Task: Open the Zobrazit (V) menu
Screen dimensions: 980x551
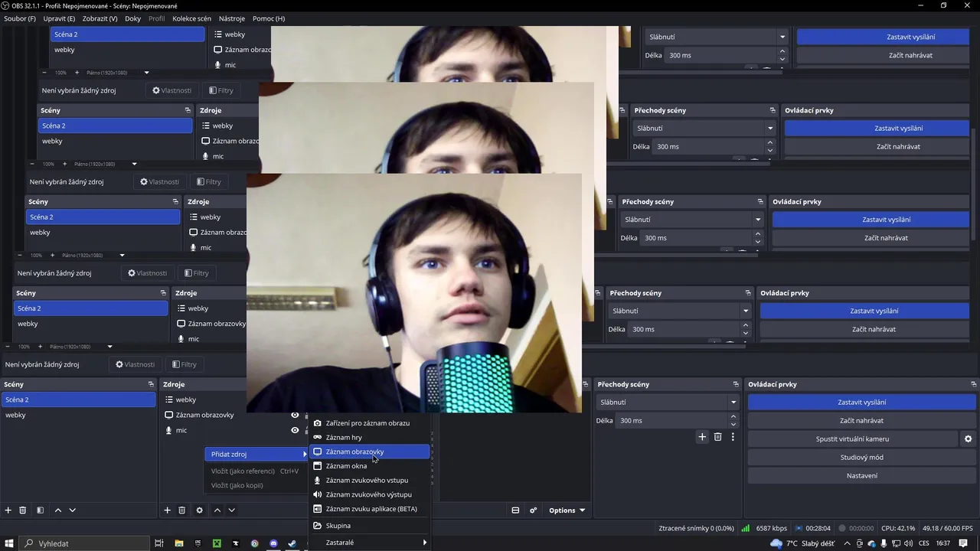Action: click(x=100, y=18)
